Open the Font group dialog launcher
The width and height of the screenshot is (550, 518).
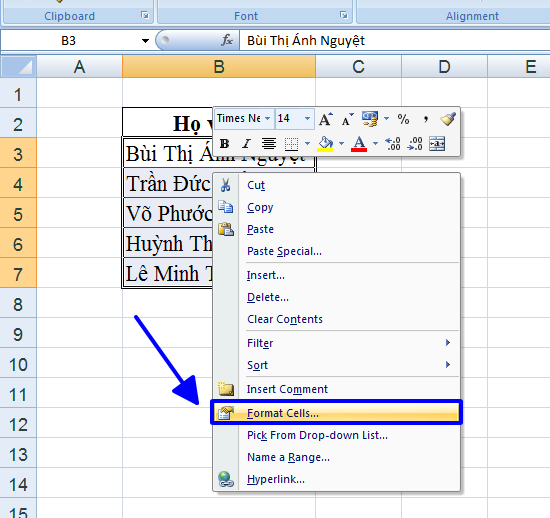tap(344, 15)
